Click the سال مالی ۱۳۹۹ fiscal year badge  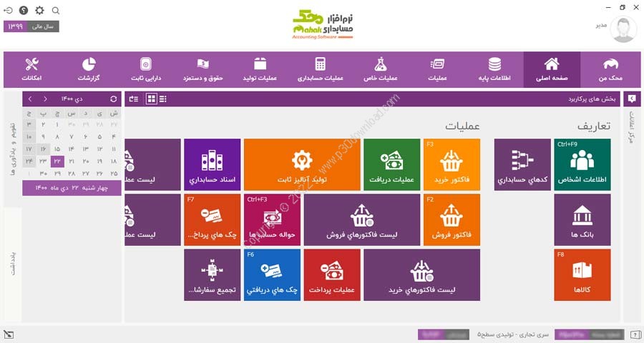(32, 26)
